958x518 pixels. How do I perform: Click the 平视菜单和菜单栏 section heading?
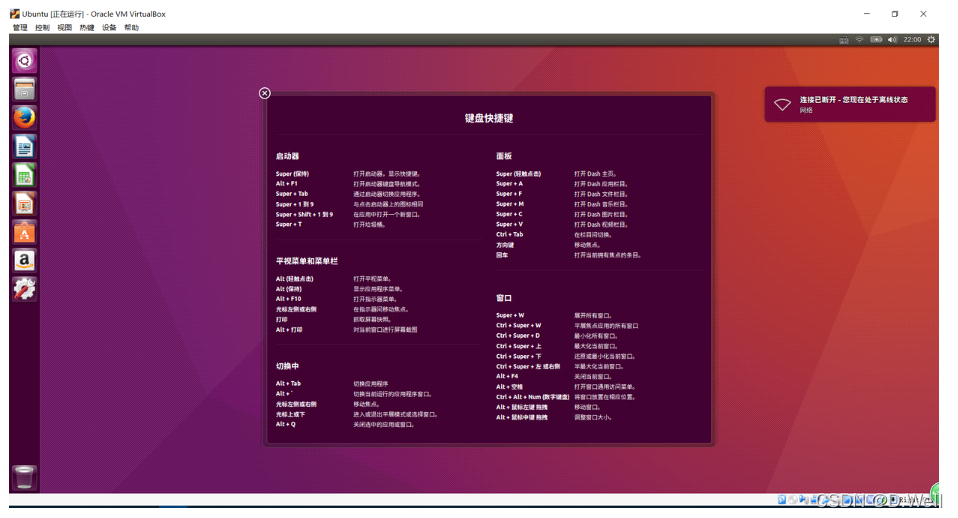(307, 261)
